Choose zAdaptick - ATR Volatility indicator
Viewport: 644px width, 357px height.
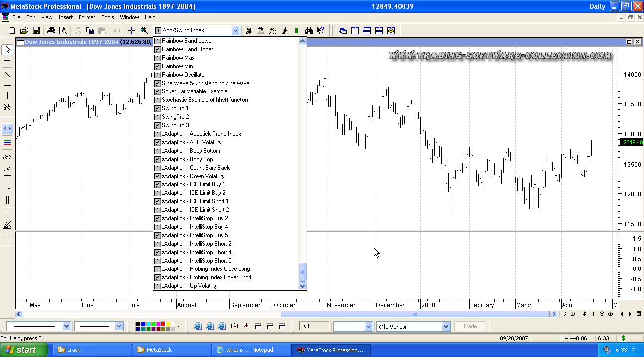coord(191,142)
